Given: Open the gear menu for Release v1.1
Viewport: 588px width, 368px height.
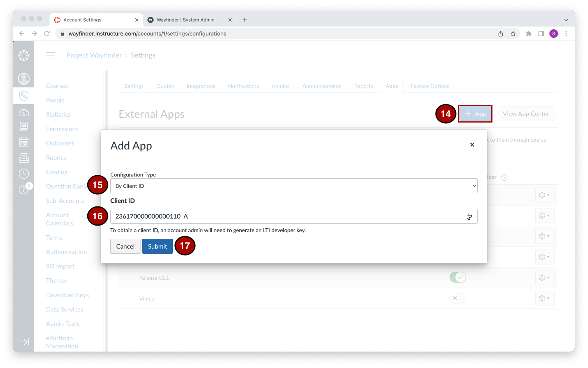Looking at the screenshot, I should tap(544, 277).
